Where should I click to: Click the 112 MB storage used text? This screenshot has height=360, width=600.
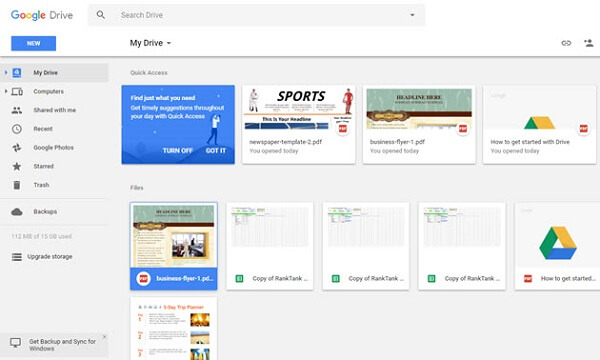(41, 236)
